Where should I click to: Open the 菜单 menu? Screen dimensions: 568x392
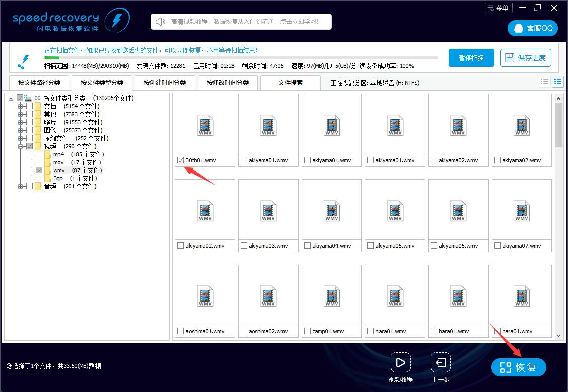pos(498,8)
